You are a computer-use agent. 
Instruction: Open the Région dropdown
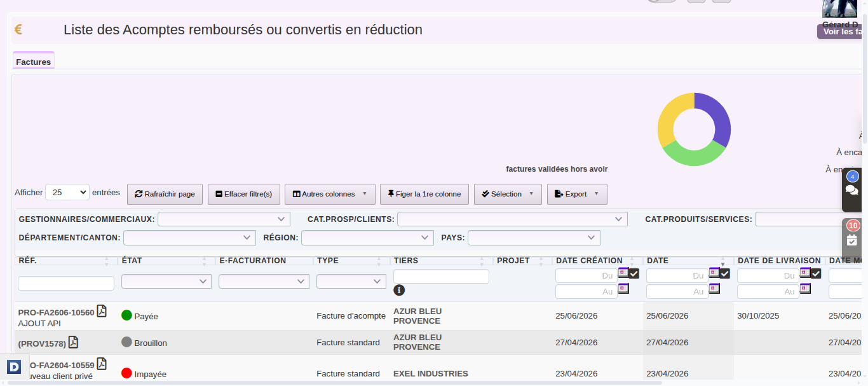click(x=367, y=237)
